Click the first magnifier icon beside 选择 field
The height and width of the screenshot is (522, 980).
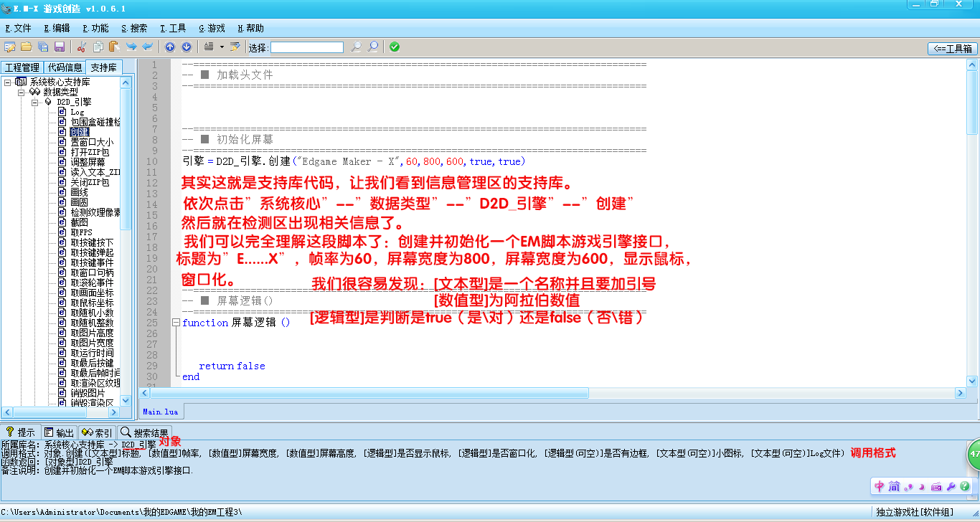click(356, 47)
